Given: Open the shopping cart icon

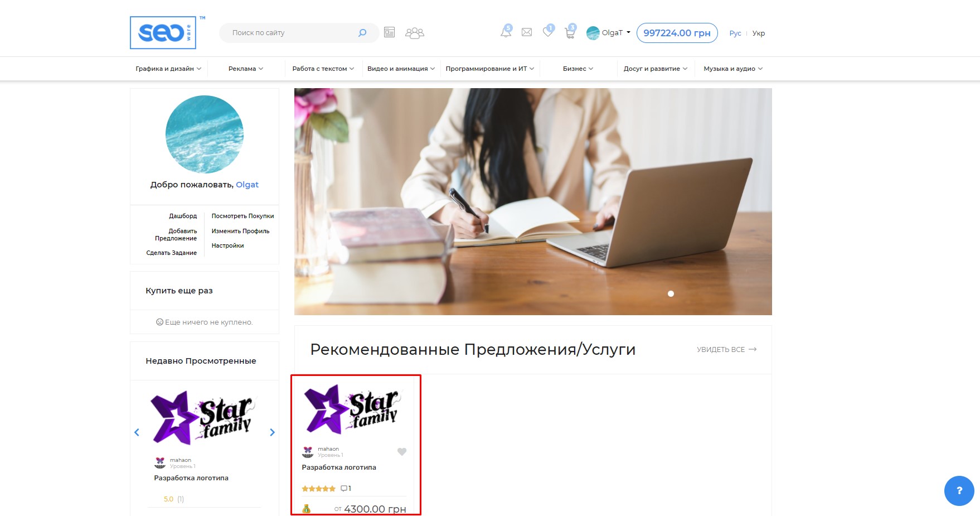Looking at the screenshot, I should (570, 33).
